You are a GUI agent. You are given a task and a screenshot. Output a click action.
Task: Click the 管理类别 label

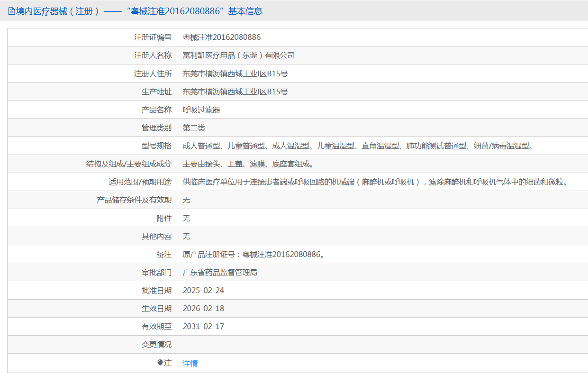pyautogui.click(x=156, y=128)
